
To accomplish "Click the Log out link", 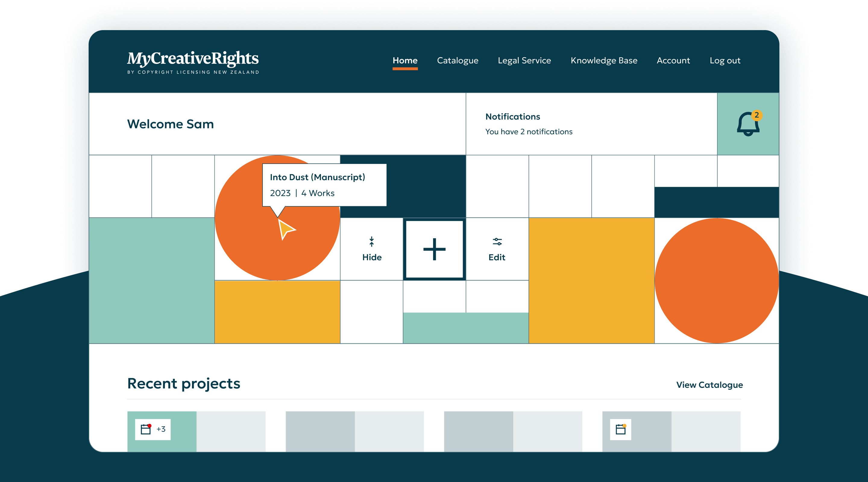I will click(725, 61).
